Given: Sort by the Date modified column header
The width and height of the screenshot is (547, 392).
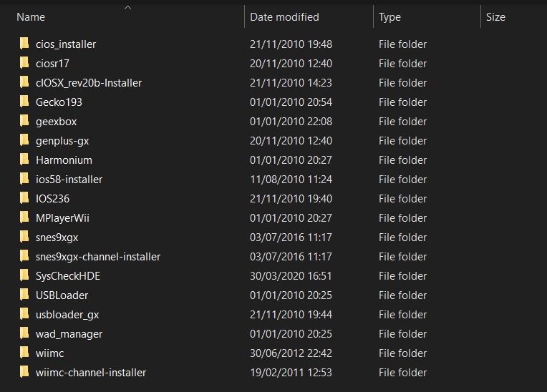Looking at the screenshot, I should 284,17.
